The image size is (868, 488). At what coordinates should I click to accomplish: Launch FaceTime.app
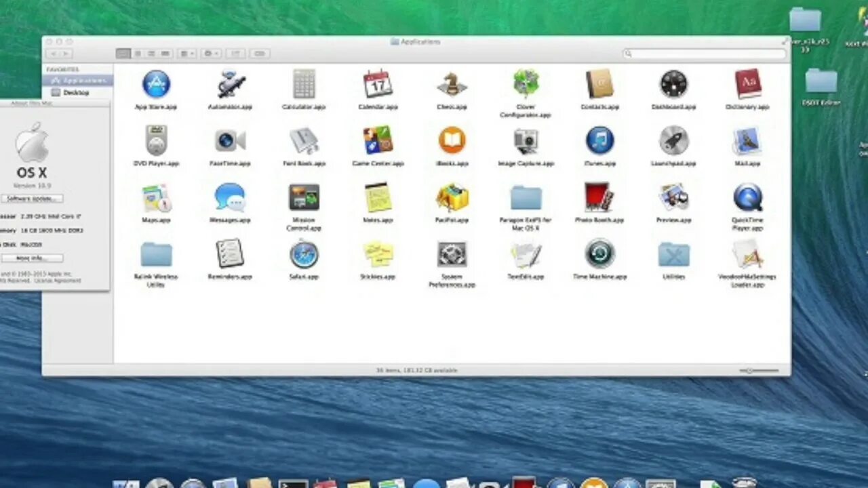point(230,141)
